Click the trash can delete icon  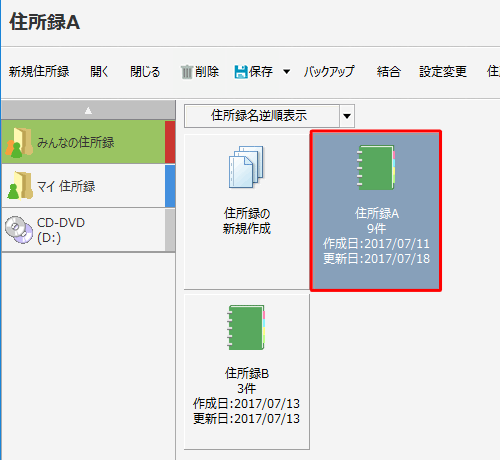pos(187,72)
